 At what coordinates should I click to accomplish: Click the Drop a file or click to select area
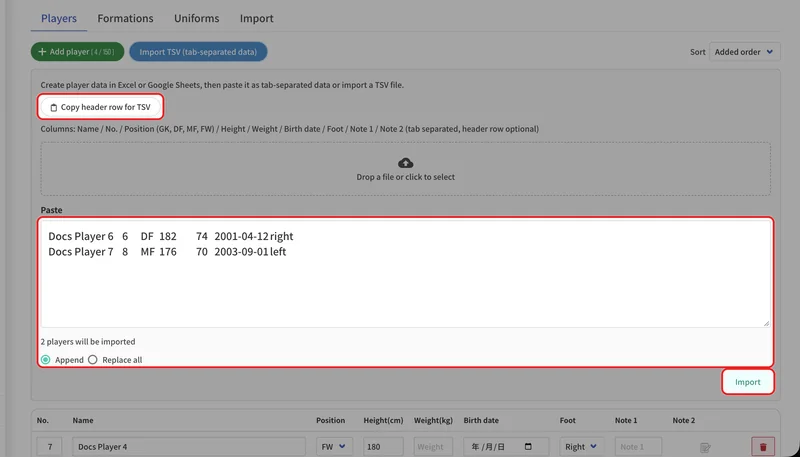(x=406, y=169)
